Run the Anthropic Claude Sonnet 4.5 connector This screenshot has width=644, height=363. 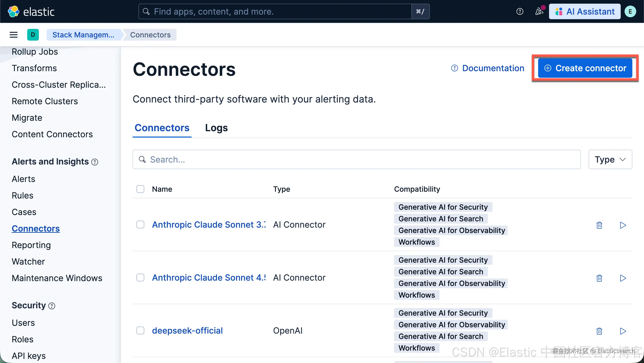623,278
